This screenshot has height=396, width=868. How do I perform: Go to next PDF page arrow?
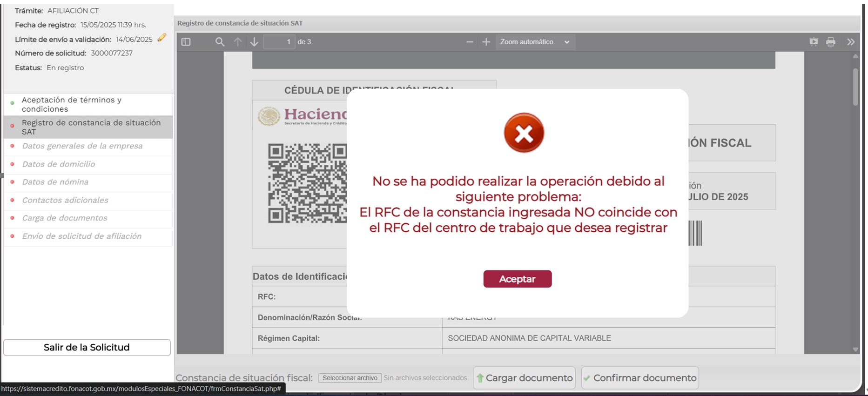click(254, 42)
